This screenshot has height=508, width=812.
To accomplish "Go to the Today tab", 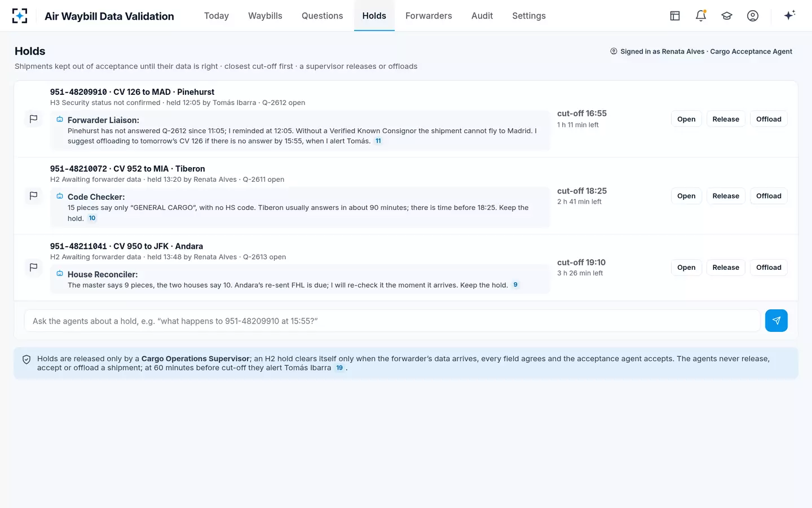I will click(x=217, y=16).
